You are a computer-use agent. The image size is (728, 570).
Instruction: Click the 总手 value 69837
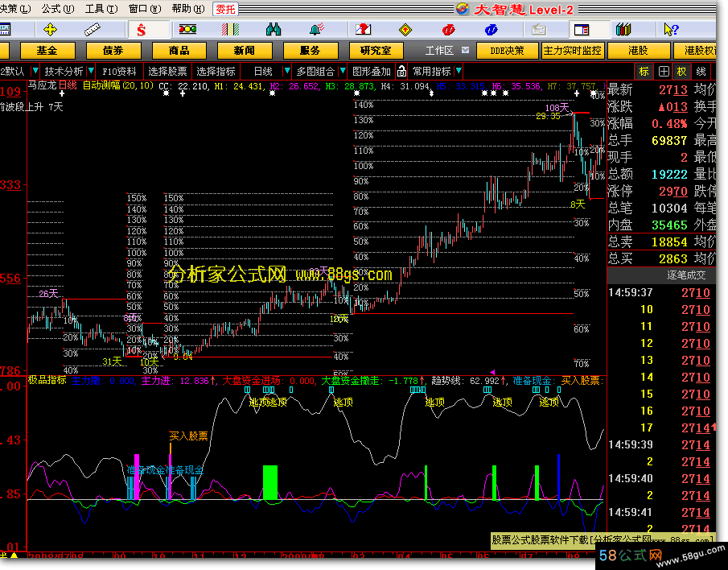click(x=669, y=140)
